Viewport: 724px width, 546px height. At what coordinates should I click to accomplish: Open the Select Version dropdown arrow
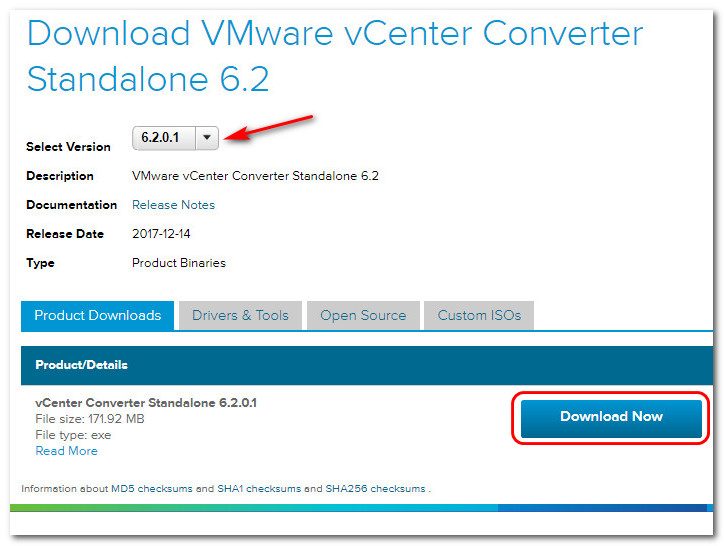tap(207, 138)
